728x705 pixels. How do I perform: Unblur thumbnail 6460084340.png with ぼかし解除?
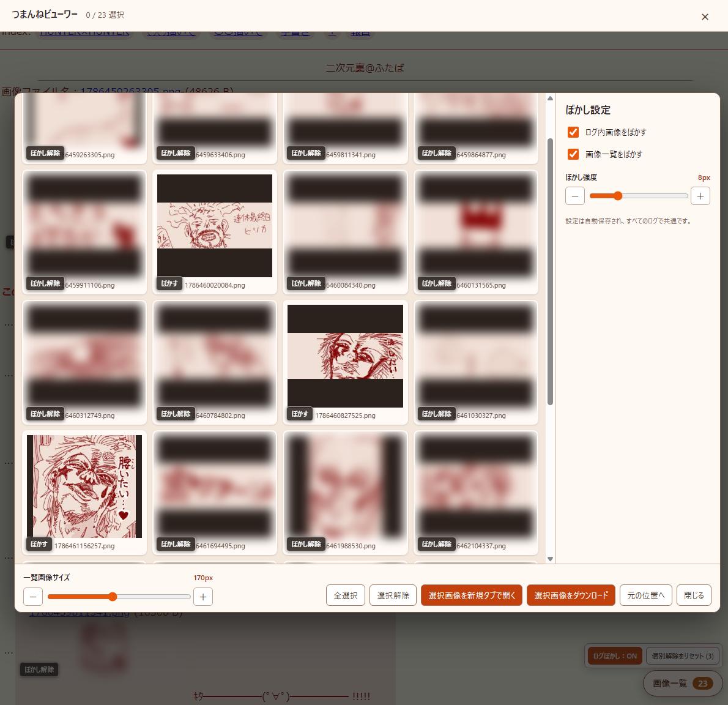click(306, 283)
